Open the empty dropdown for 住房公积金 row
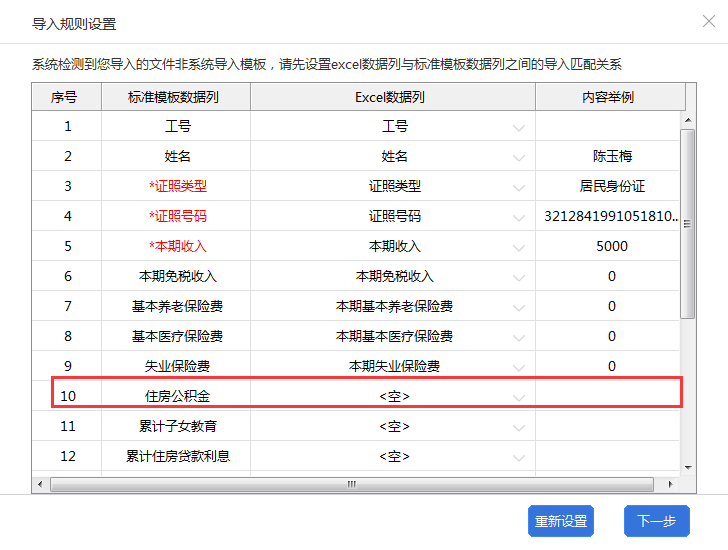Screen dimensions: 728x550 click(x=519, y=397)
